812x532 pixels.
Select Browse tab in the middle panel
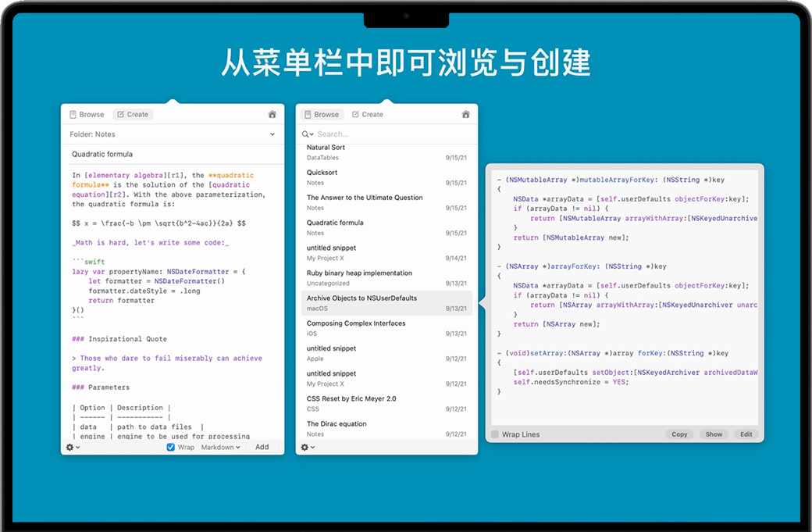(x=322, y=115)
